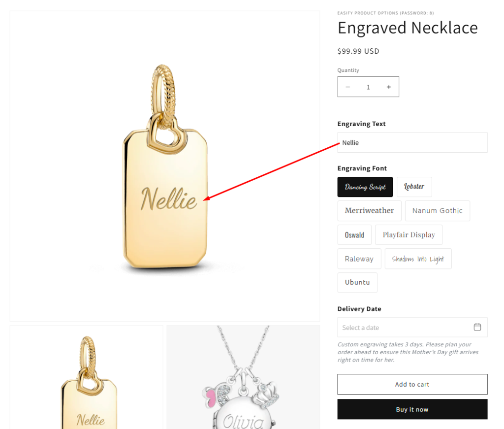Click the Engraving Text input field
504x429 pixels.
pyautogui.click(x=412, y=143)
